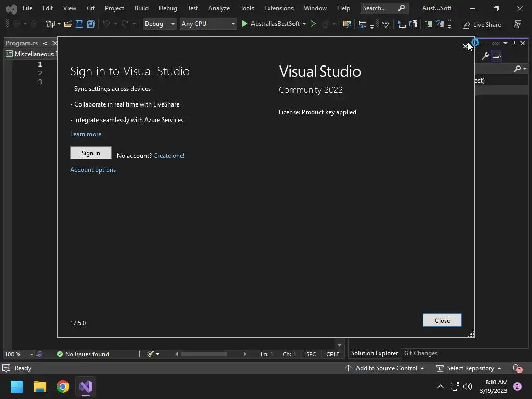Screen dimensions: 532x399
Task: Click the Open File folder icon
Action: tap(68, 24)
